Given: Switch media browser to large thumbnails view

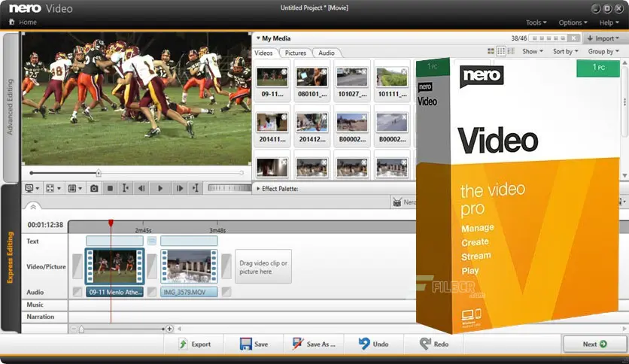Looking at the screenshot, I should (491, 51).
